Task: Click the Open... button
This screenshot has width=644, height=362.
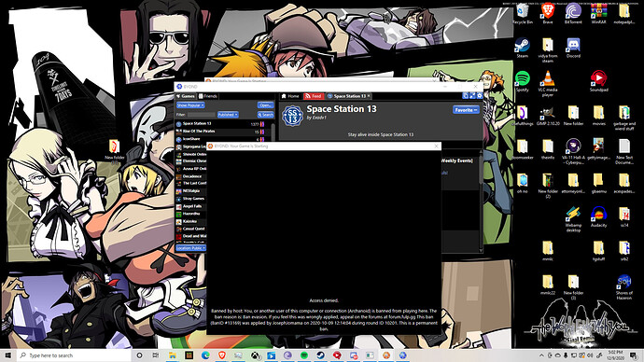Action: pos(265,105)
